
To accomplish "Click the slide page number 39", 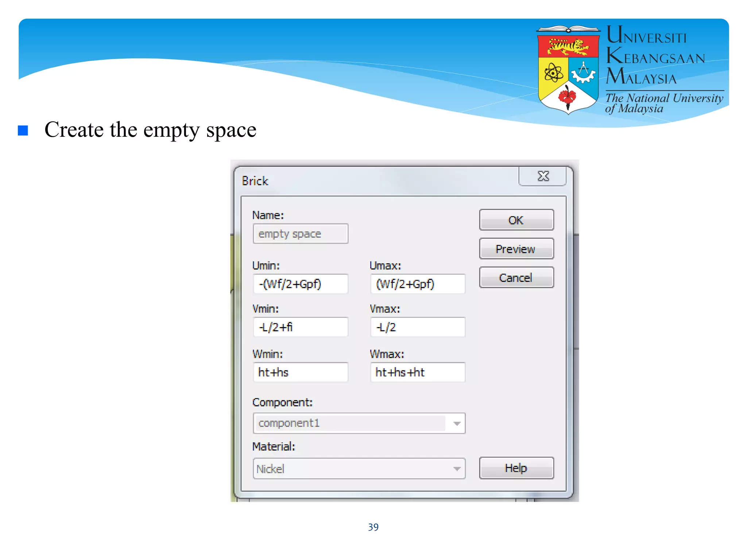I will 373,527.
